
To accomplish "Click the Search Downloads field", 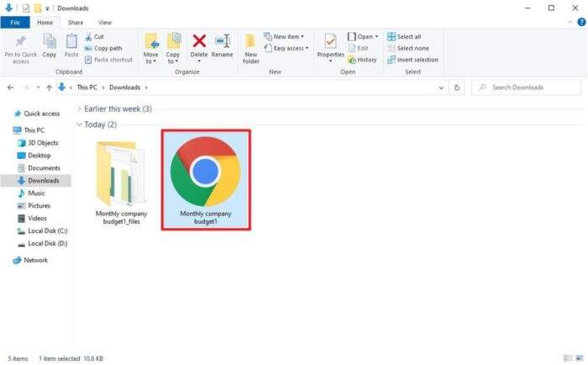I will tap(526, 87).
